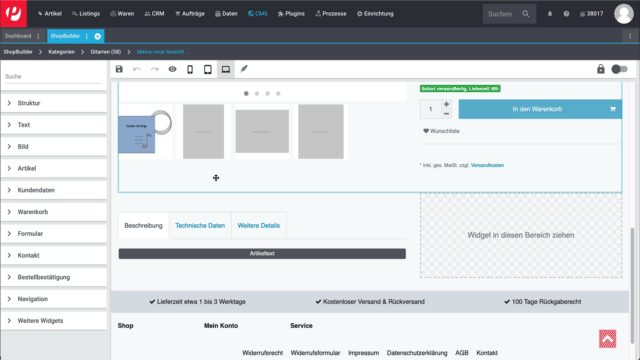640x360 pixels.
Task: Click the user avatar
Action: tap(624, 14)
